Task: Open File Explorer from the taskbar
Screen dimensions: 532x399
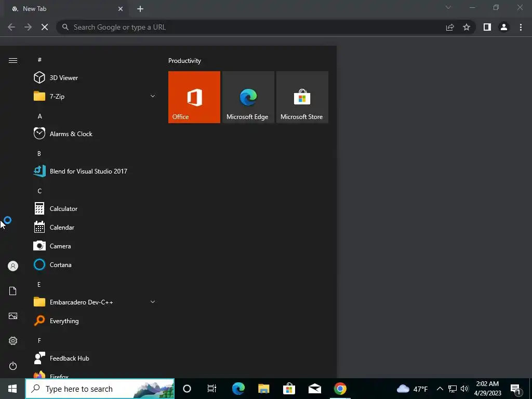Action: pos(263,389)
